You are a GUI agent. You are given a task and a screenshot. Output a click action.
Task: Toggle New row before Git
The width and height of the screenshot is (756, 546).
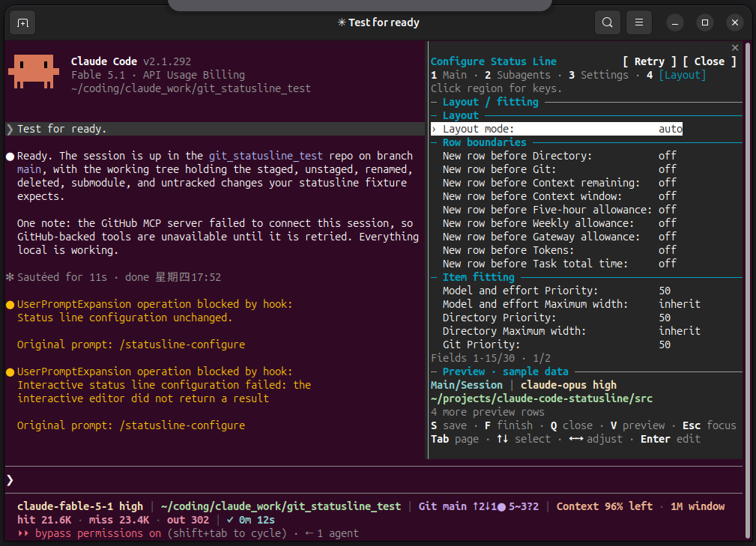(x=560, y=169)
